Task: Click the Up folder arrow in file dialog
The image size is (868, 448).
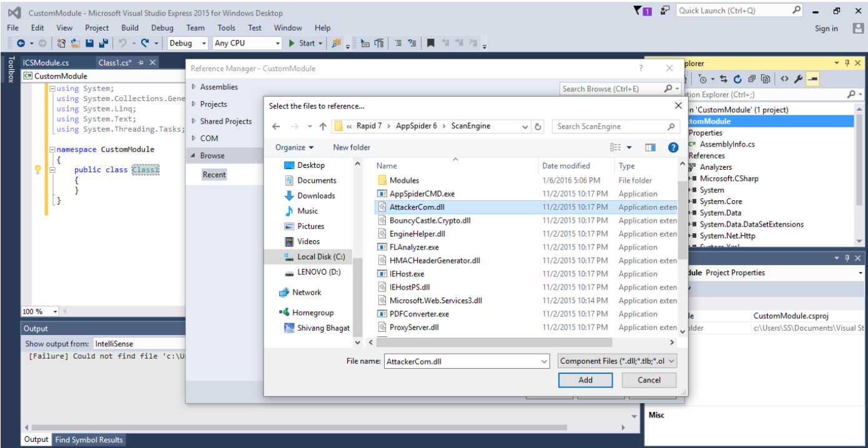Action: click(323, 126)
